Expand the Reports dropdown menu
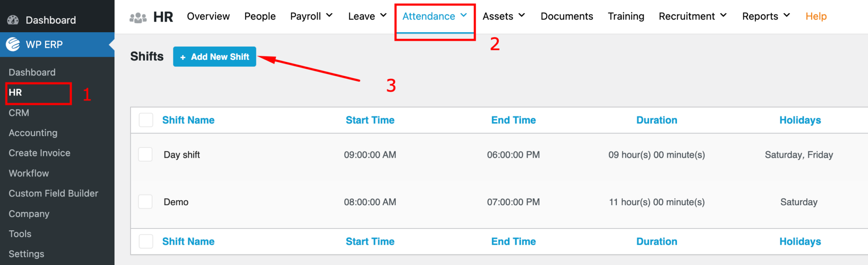This screenshot has height=265, width=868. 765,16
